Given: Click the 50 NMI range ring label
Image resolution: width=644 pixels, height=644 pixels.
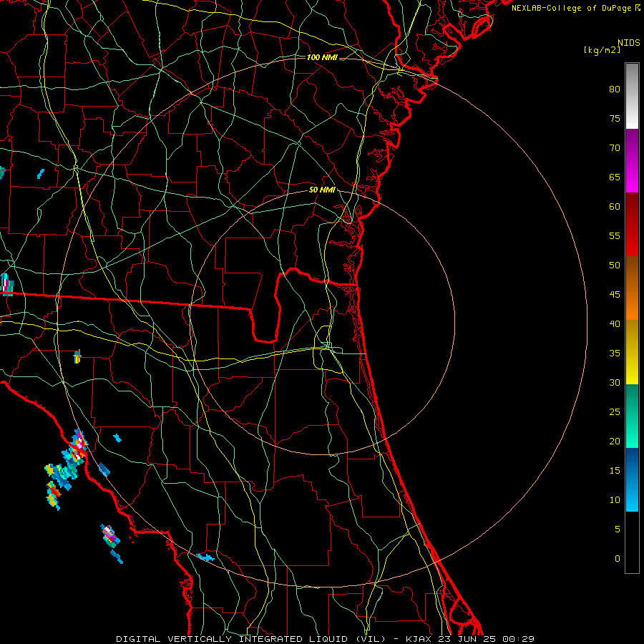Looking at the screenshot, I should coord(322,190).
